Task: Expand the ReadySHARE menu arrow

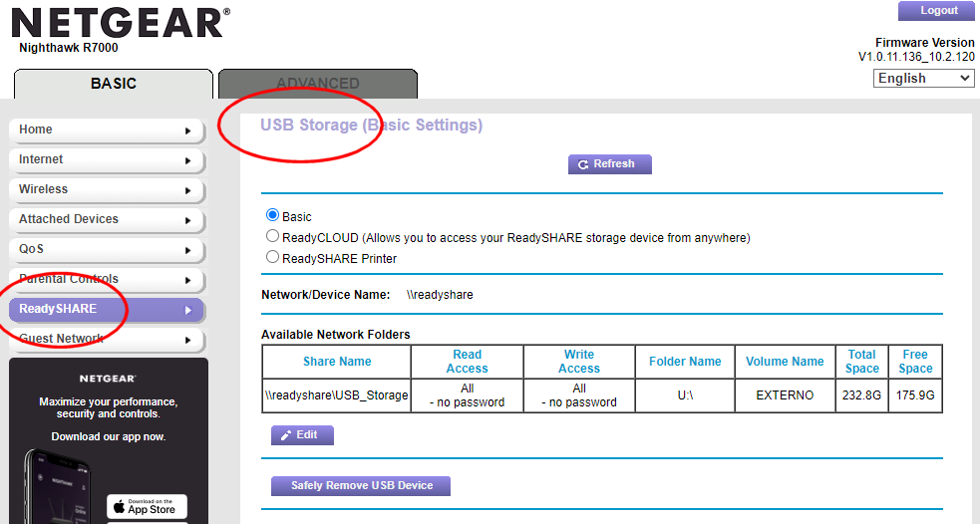Action: pyautogui.click(x=188, y=311)
